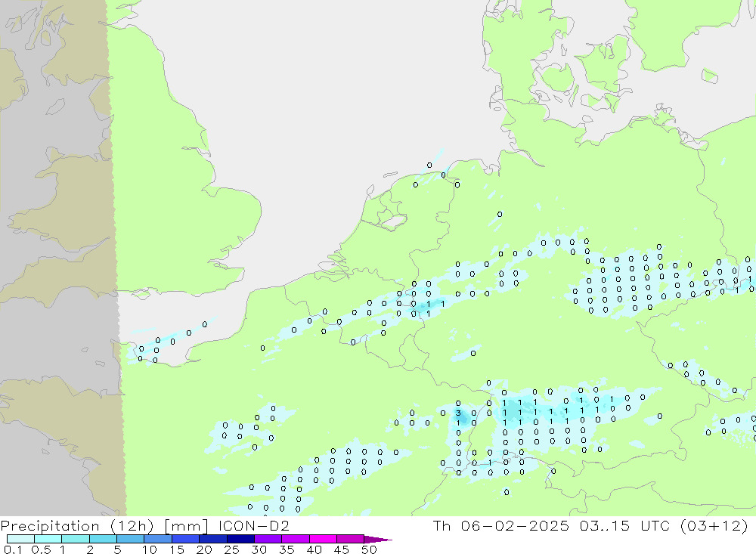This screenshot has height=554, width=756.
Task: Click the legend swatch between 15 and 20
Action: tap(186, 539)
